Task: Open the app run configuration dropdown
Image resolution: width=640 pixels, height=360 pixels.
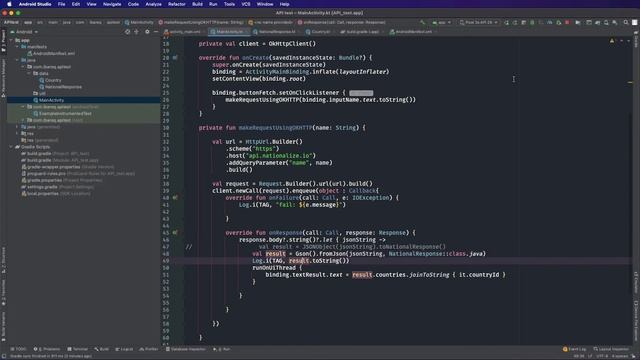Action: tap(441, 22)
